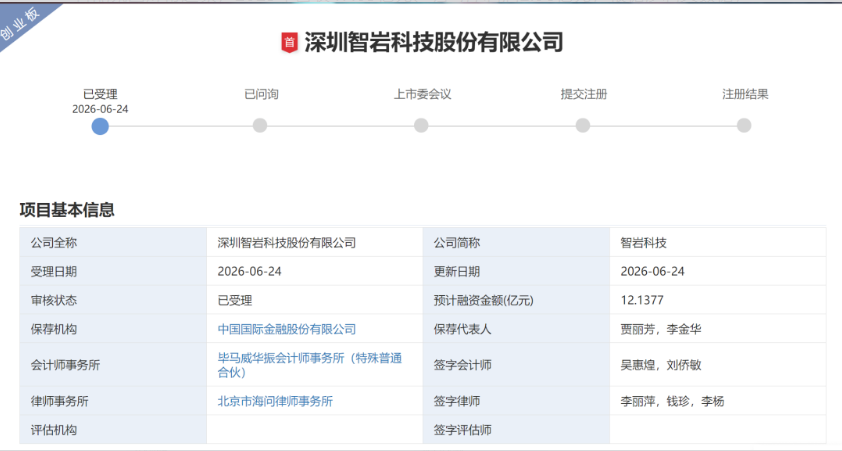842x451 pixels.
Task: Click the 预计融资金额(亿元) label cell
Action: (517, 300)
